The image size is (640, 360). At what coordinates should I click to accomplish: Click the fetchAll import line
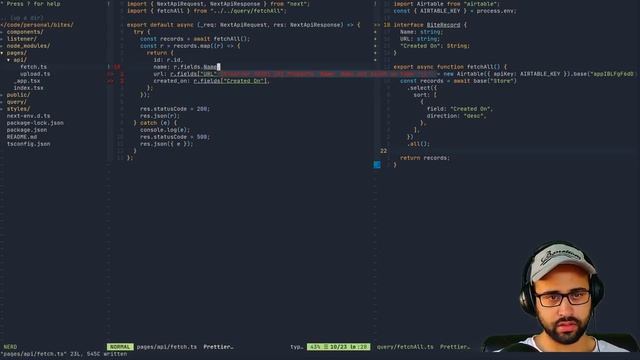pyautogui.click(x=207, y=11)
